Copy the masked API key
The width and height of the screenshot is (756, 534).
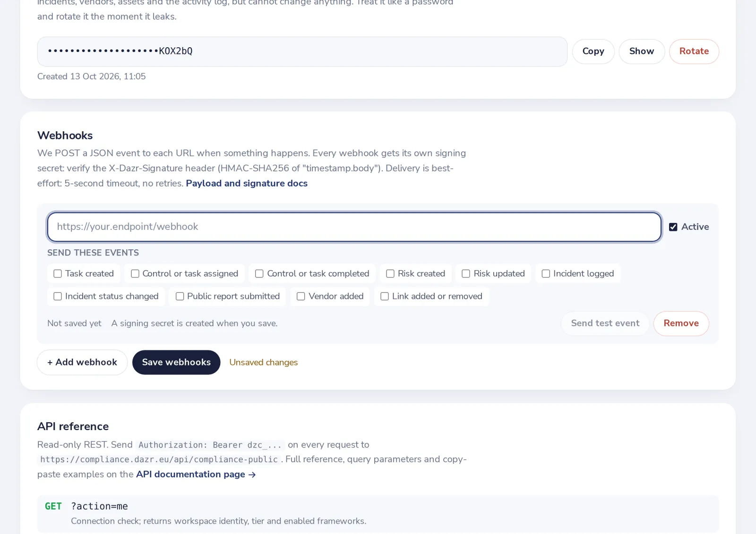pyautogui.click(x=593, y=51)
